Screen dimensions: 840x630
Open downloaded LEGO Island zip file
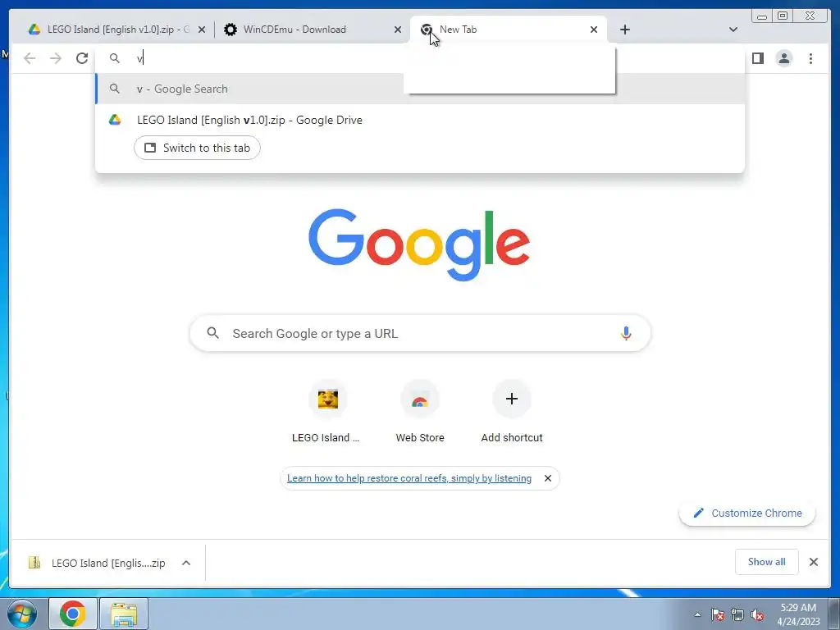point(97,563)
